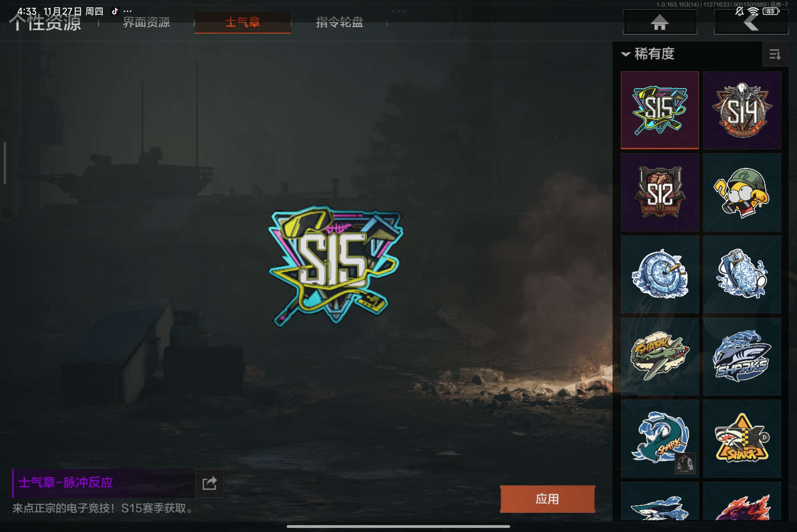Select the S15 badge thumbnail

click(x=660, y=110)
